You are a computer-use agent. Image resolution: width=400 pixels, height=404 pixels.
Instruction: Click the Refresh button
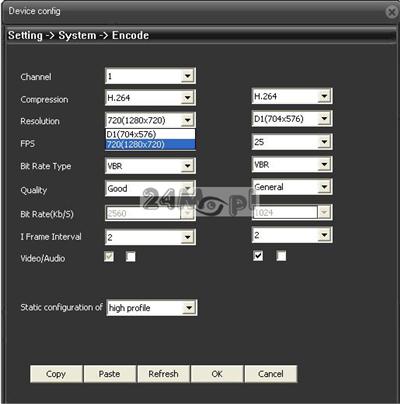pos(163,374)
